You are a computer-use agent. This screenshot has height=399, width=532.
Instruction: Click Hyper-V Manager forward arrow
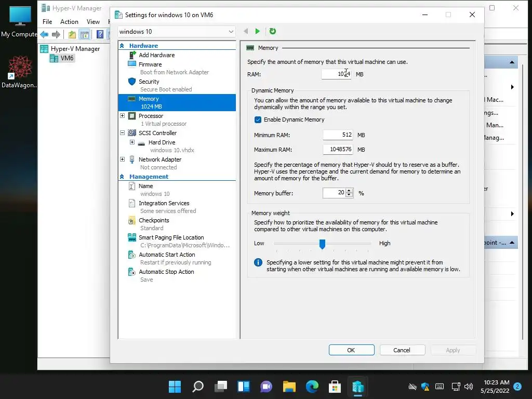coord(56,34)
